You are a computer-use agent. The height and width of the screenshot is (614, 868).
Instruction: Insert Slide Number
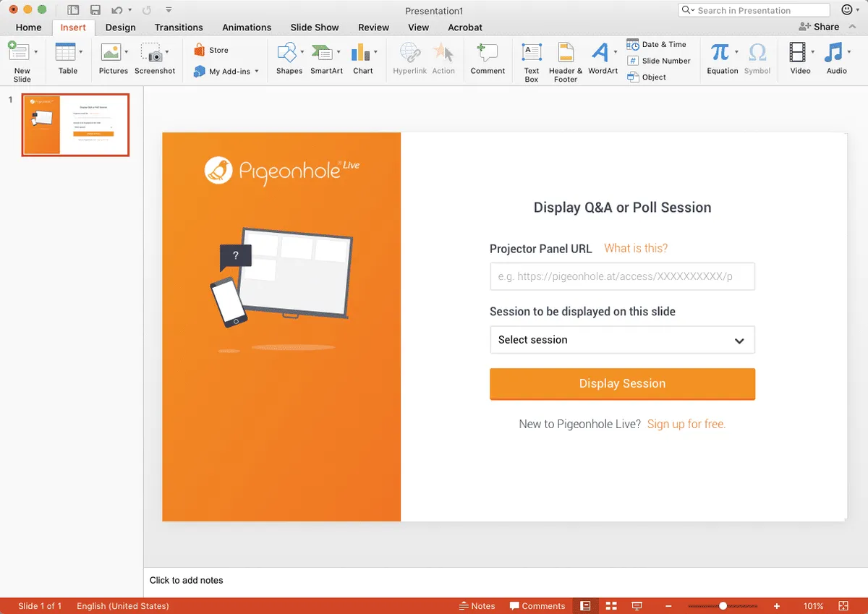(658, 61)
